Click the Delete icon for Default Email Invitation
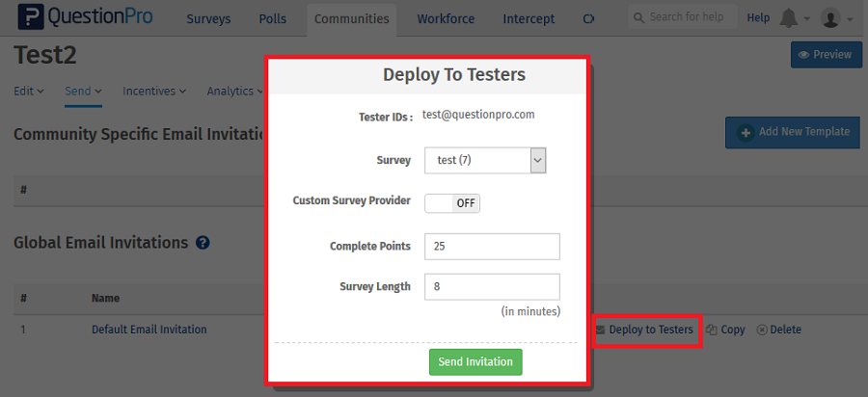Image resolution: width=868 pixels, height=397 pixels. [x=762, y=330]
